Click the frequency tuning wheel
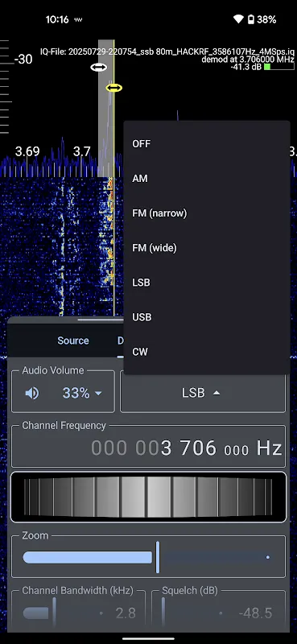Image resolution: width=297 pixels, height=644 pixels. click(x=148, y=497)
